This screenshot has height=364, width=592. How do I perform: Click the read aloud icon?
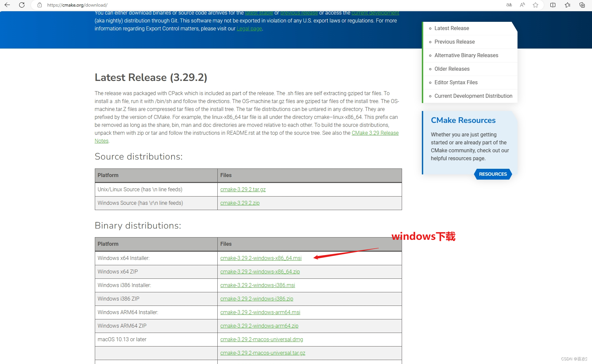coord(522,5)
